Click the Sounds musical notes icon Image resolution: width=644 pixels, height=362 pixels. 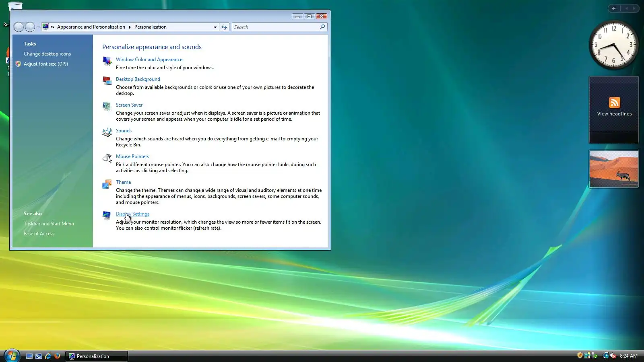(x=107, y=132)
